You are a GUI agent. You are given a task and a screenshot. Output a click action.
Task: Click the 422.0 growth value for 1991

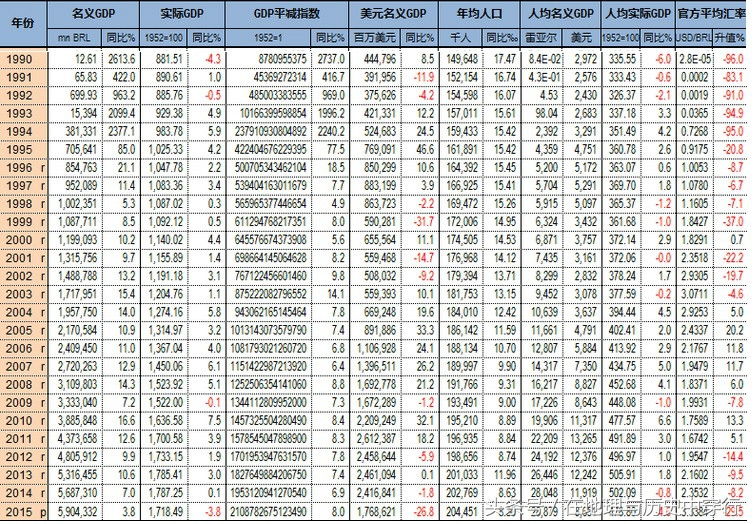pyautogui.click(x=124, y=77)
